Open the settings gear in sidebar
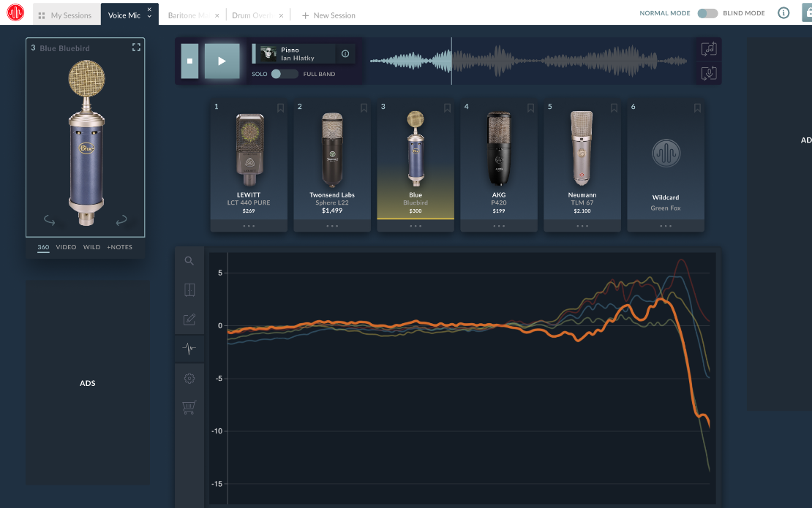 coord(189,378)
